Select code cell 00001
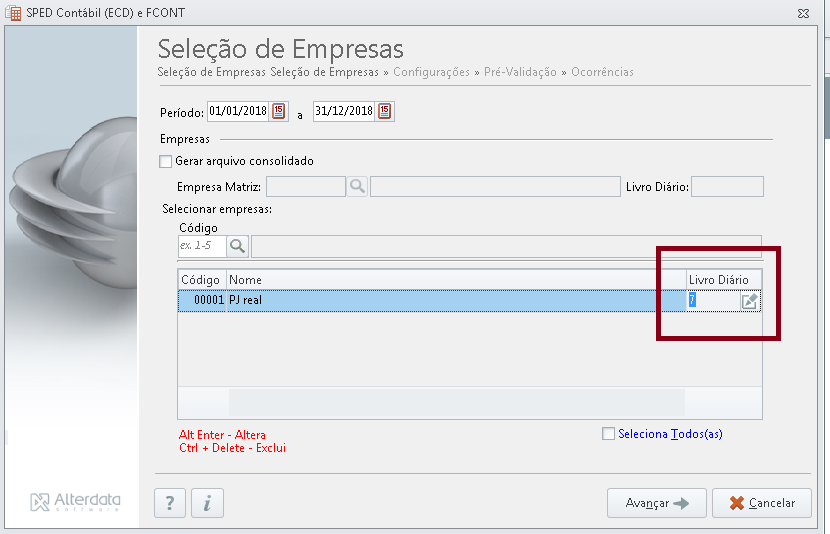 (203, 301)
